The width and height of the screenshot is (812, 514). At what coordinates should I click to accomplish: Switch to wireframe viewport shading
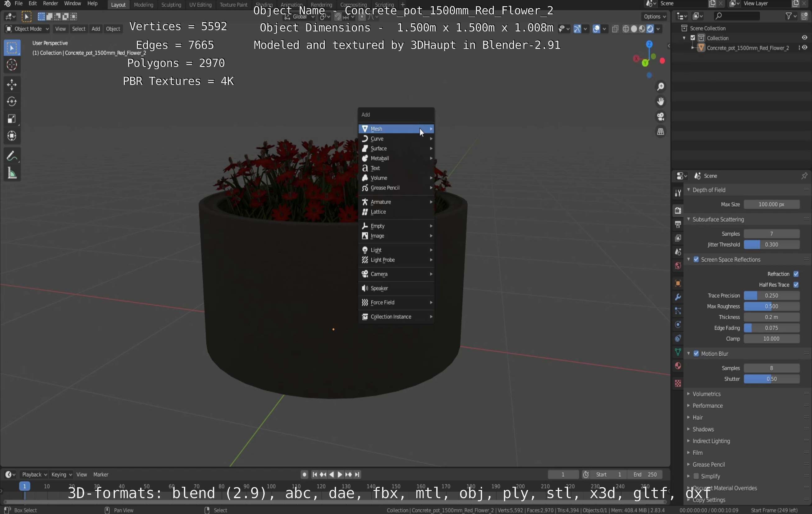pos(626,29)
